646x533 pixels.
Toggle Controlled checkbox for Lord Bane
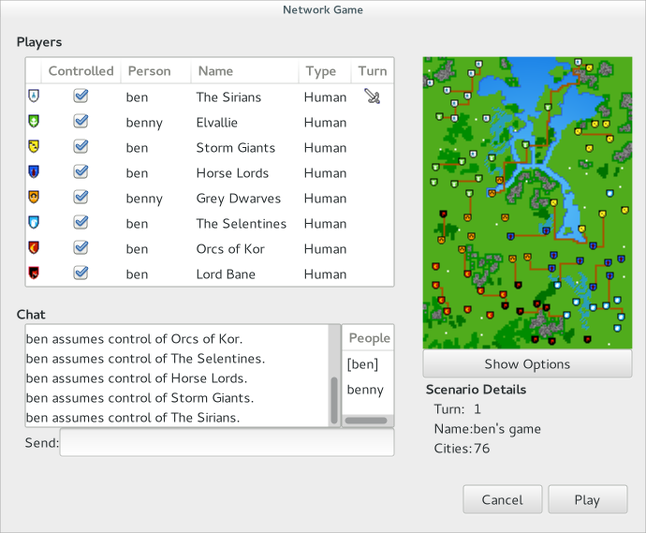[81, 273]
